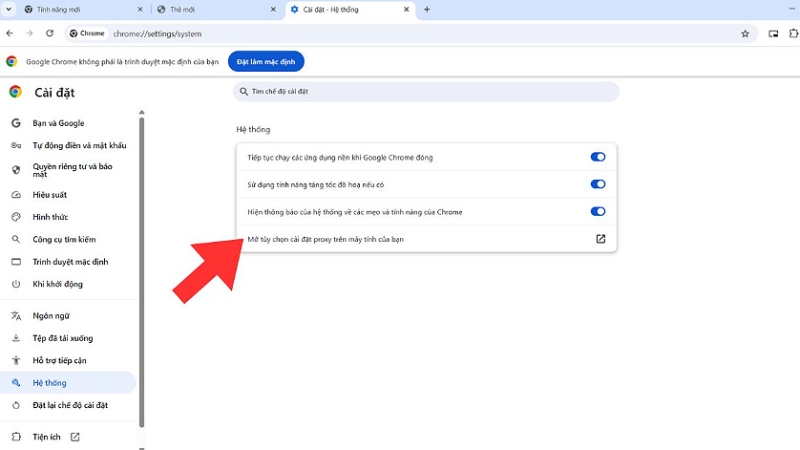
Task: Open tab search dropdown arrow
Action: click(x=10, y=9)
